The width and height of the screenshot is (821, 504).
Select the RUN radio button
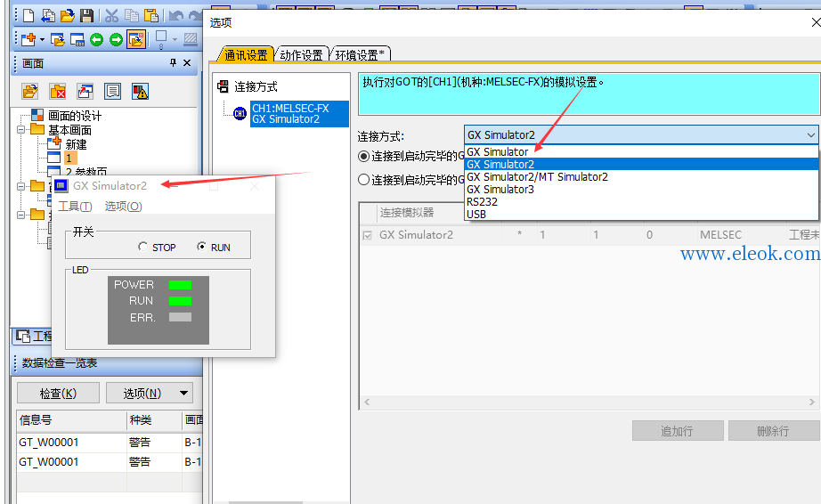click(x=201, y=246)
